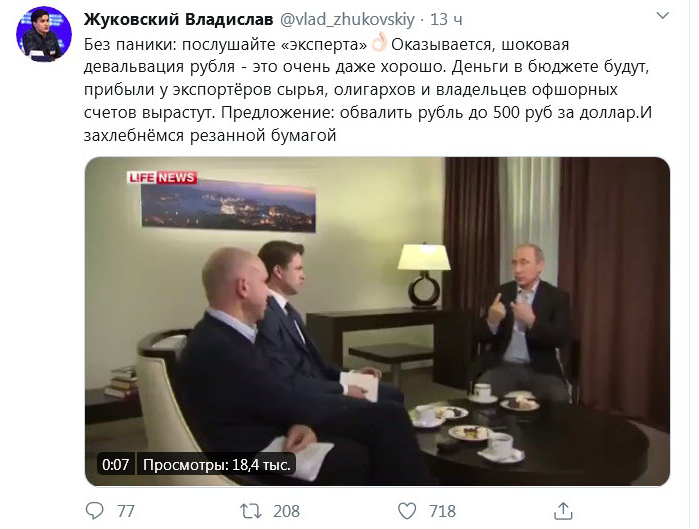The image size is (699, 529).
Task: Click the @vlad_zhukovskiy handle
Action: point(347,19)
